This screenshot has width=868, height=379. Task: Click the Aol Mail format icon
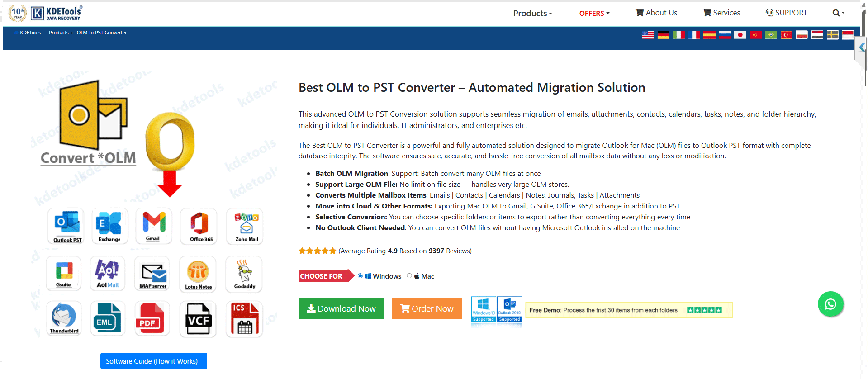pos(107,273)
